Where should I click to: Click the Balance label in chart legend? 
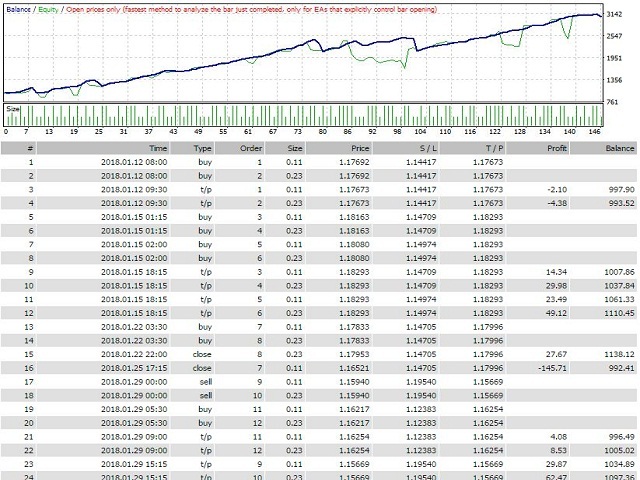click(x=19, y=6)
